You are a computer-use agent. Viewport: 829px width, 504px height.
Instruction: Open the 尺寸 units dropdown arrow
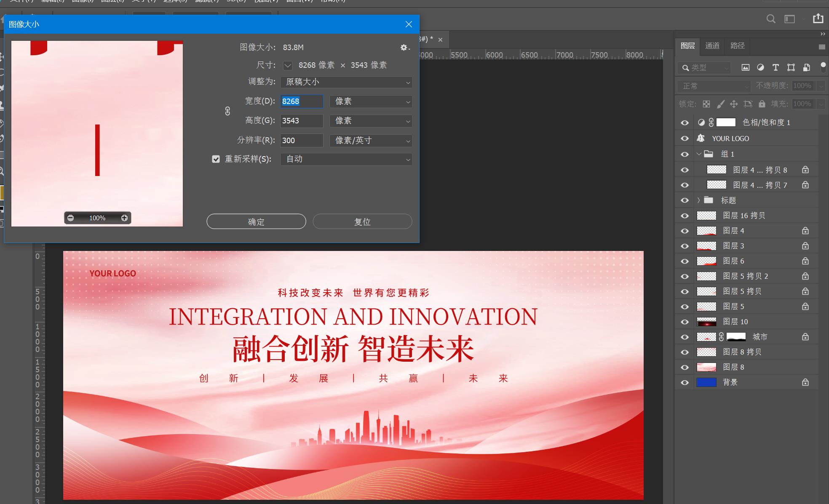pyautogui.click(x=288, y=65)
